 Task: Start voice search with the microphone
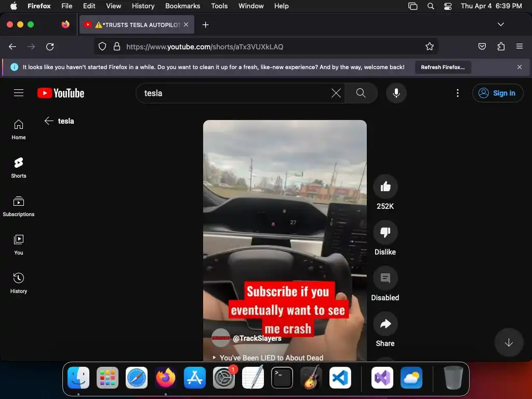click(x=396, y=93)
